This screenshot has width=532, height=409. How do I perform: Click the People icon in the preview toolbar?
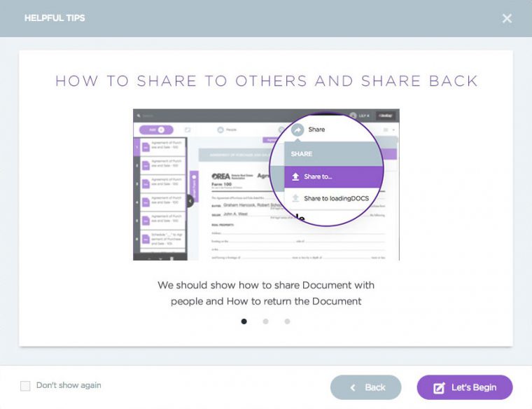[220, 130]
